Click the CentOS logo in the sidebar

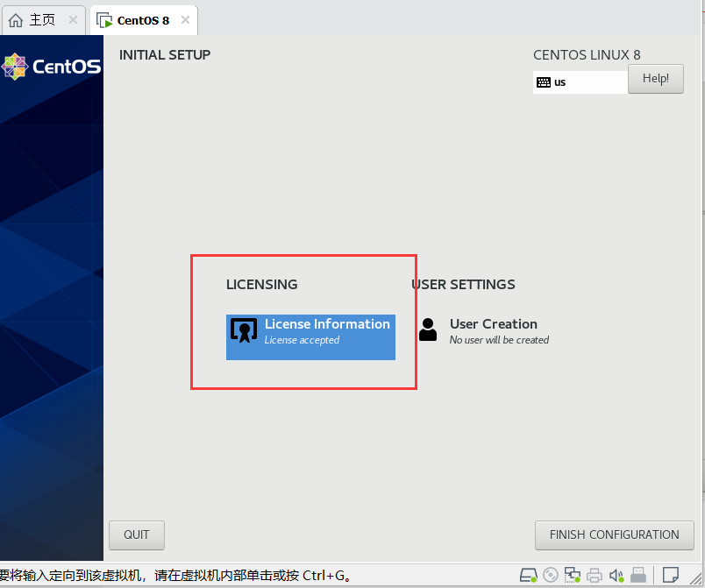click(51, 67)
